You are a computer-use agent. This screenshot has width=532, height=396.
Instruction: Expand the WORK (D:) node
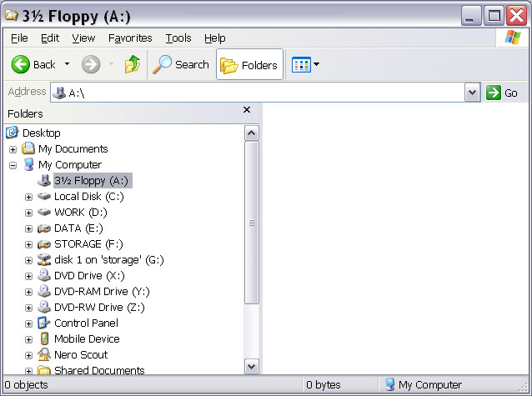pos(29,213)
